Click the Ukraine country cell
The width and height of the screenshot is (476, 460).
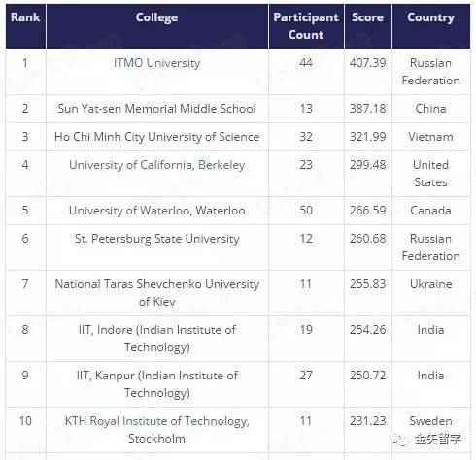pos(430,284)
